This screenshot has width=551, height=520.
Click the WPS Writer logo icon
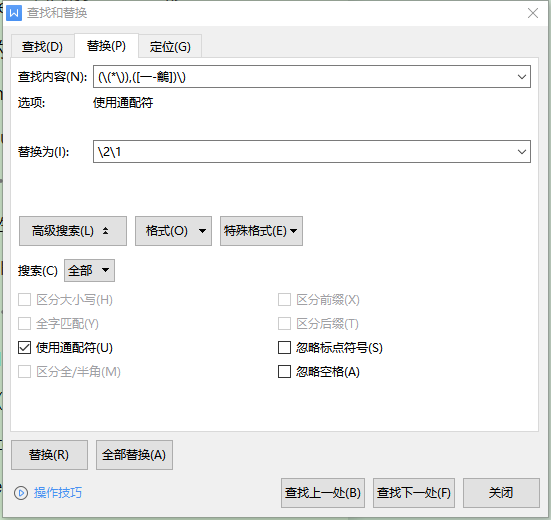(14, 13)
